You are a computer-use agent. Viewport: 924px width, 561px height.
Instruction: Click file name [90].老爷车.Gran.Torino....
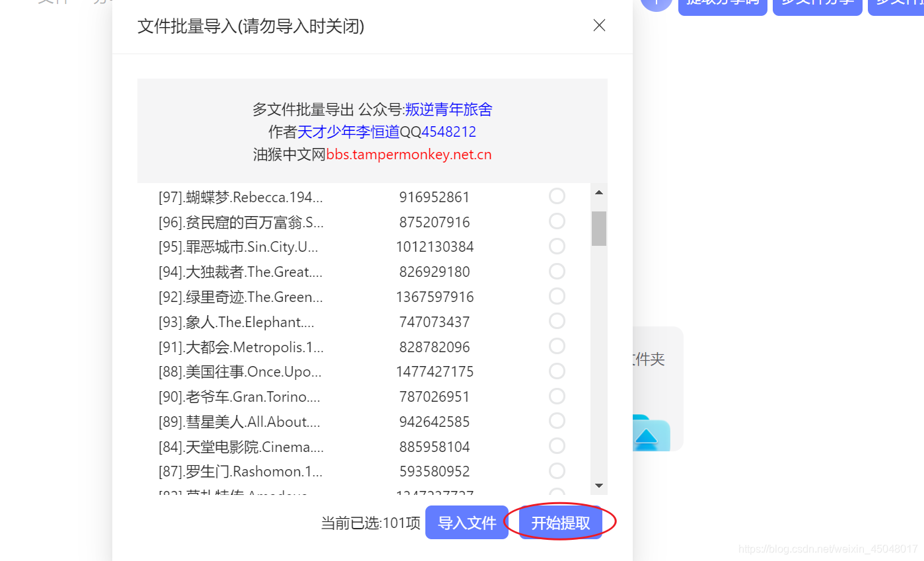point(239,397)
